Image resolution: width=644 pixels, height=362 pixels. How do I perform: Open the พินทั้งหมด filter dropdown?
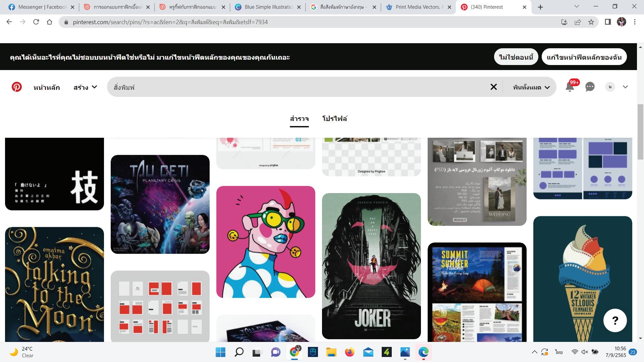(531, 87)
